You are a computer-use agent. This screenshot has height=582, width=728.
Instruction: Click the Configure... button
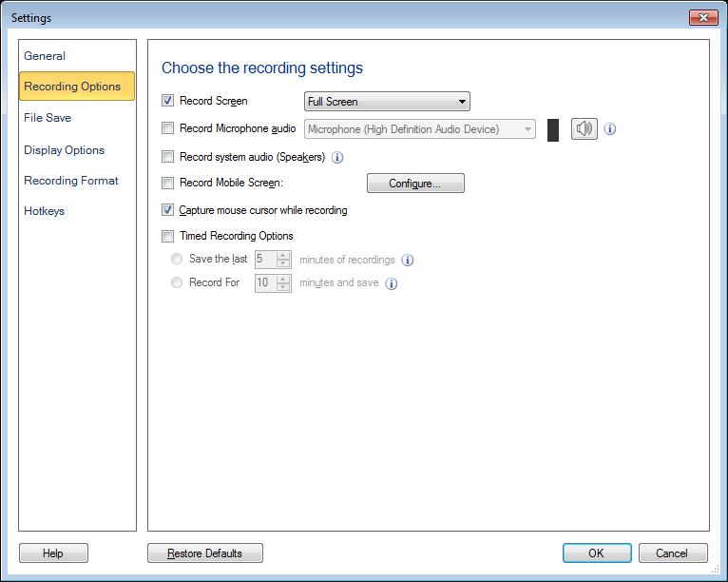[415, 184]
